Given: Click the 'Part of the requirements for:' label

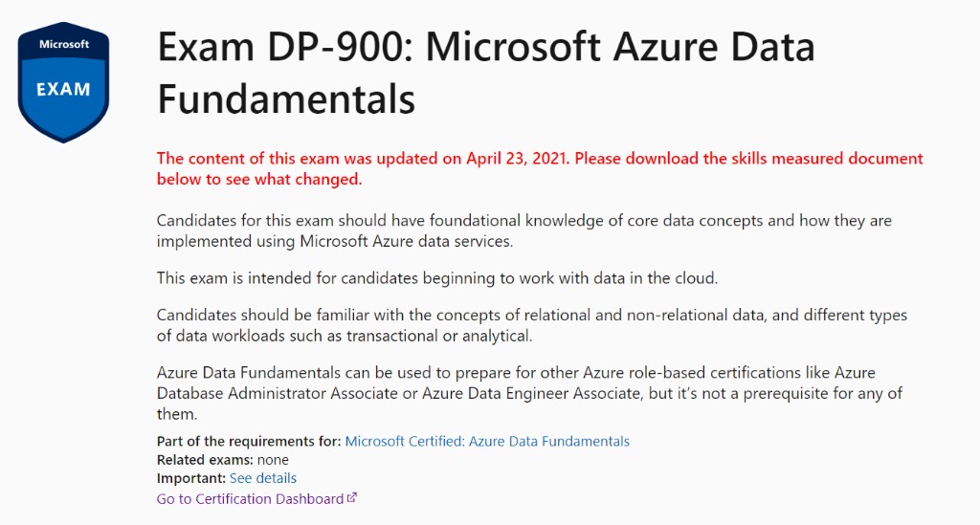Looking at the screenshot, I should pyautogui.click(x=249, y=441).
